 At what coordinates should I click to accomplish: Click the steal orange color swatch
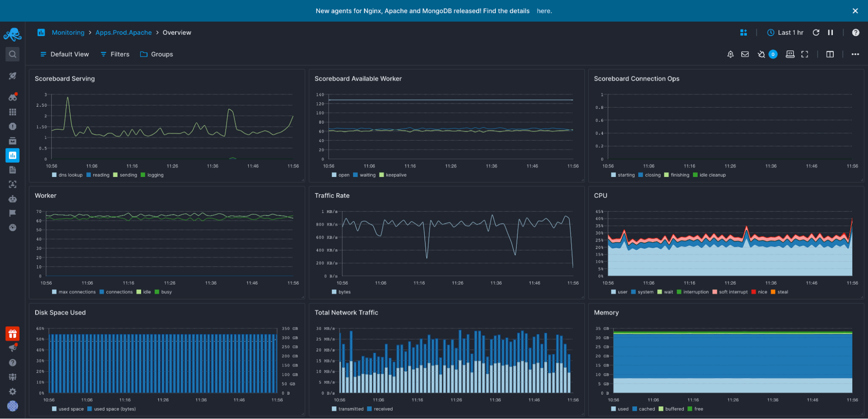773,292
